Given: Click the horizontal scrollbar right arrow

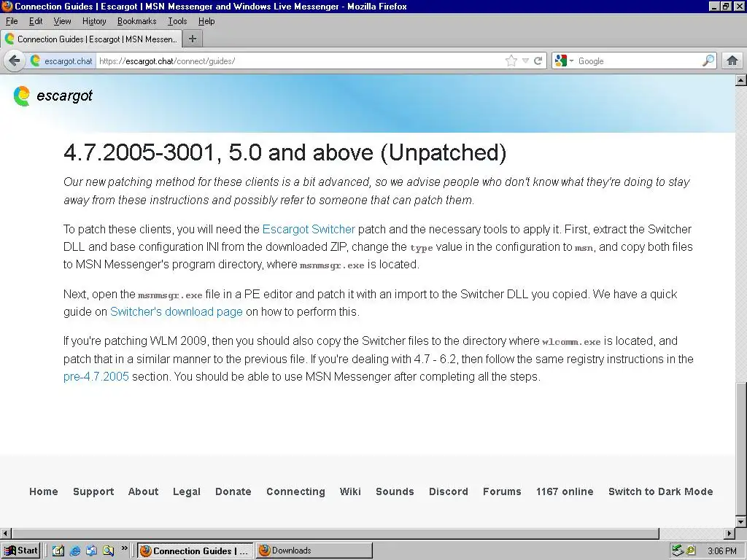Looking at the screenshot, I should pos(729,533).
